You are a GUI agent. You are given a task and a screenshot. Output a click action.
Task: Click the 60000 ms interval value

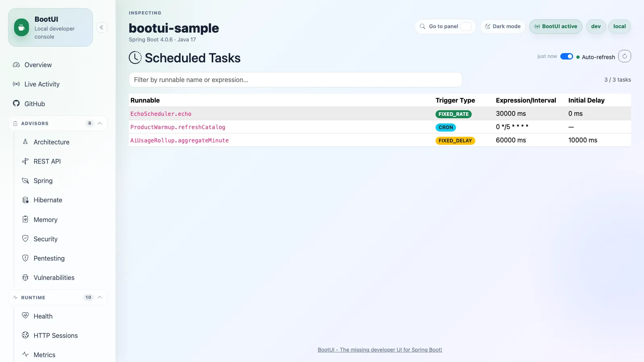(511, 140)
